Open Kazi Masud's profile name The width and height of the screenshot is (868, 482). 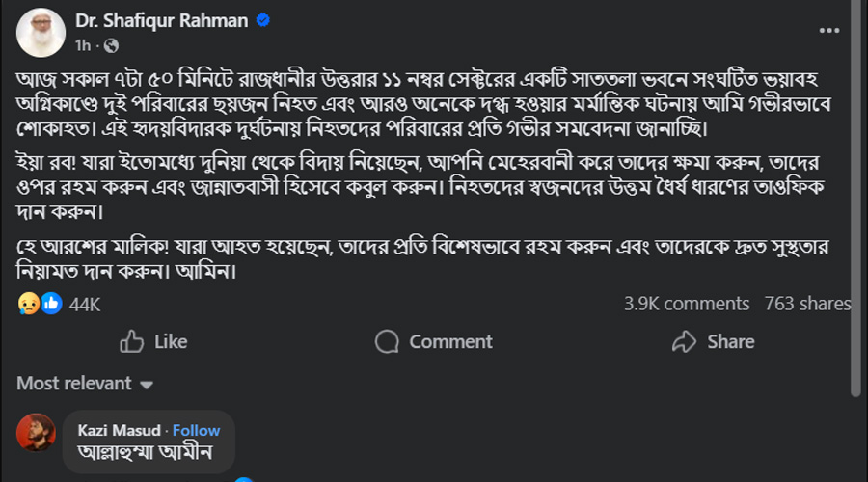pos(120,430)
